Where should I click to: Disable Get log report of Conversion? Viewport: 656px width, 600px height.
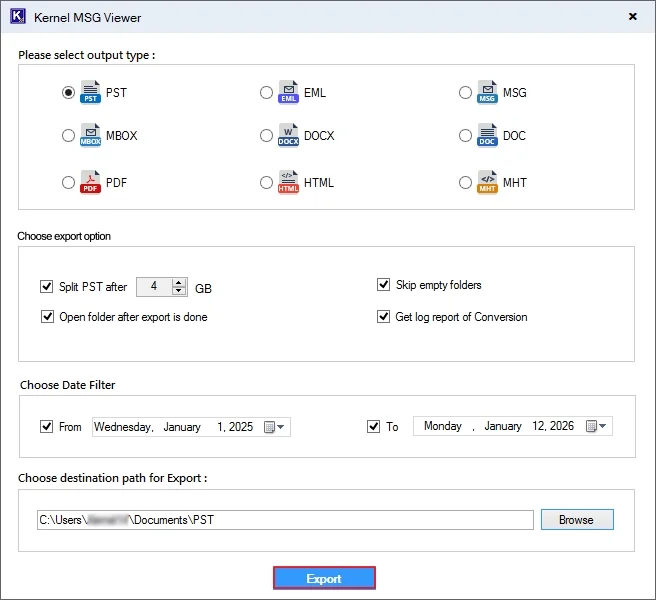click(x=383, y=316)
